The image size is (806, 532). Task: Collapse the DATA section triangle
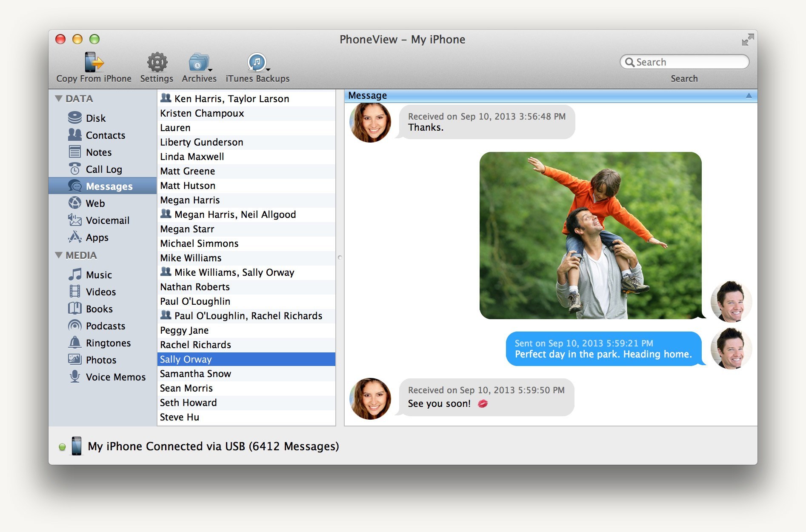(x=59, y=99)
